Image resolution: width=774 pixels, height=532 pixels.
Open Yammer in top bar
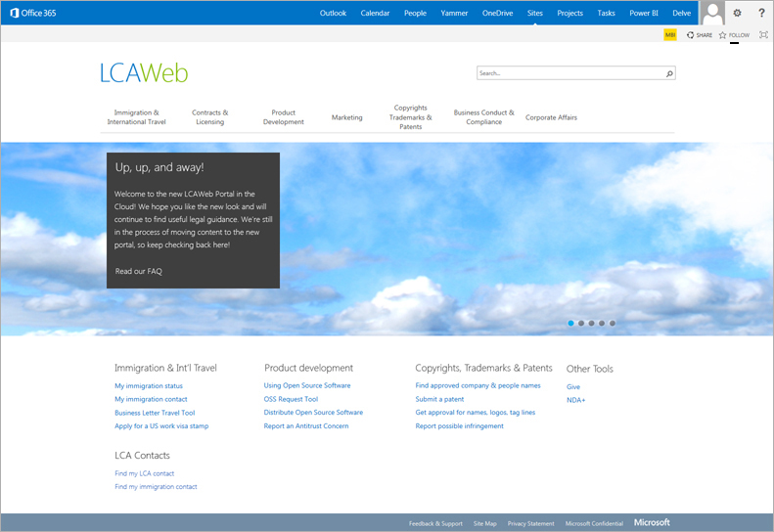coord(454,13)
